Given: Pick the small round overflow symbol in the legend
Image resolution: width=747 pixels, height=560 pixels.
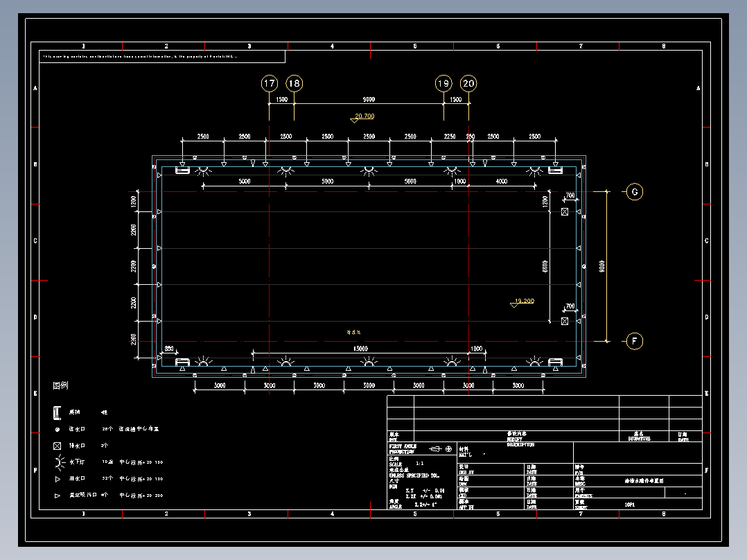Looking at the screenshot, I should pyautogui.click(x=57, y=429).
